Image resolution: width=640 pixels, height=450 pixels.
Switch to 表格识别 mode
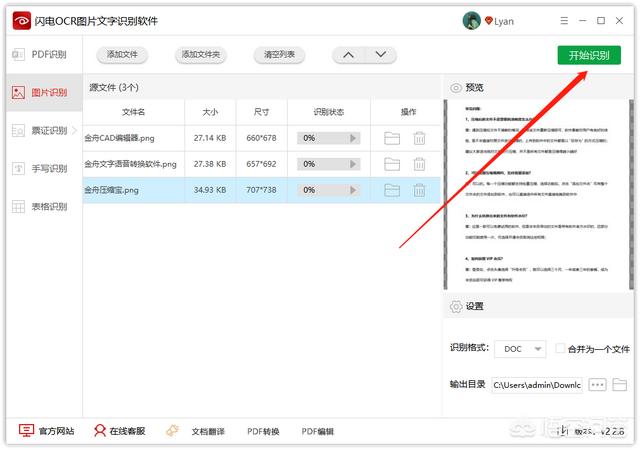point(44,207)
